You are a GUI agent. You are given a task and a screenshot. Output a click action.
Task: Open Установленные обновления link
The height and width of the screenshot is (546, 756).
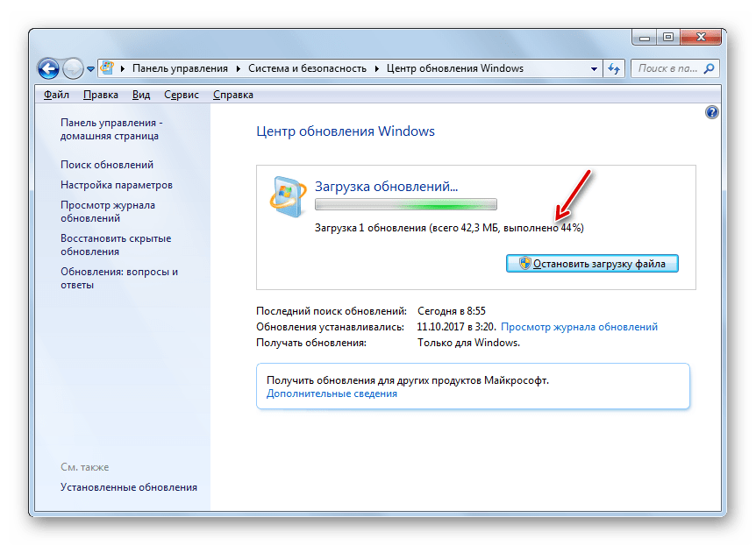[129, 487]
